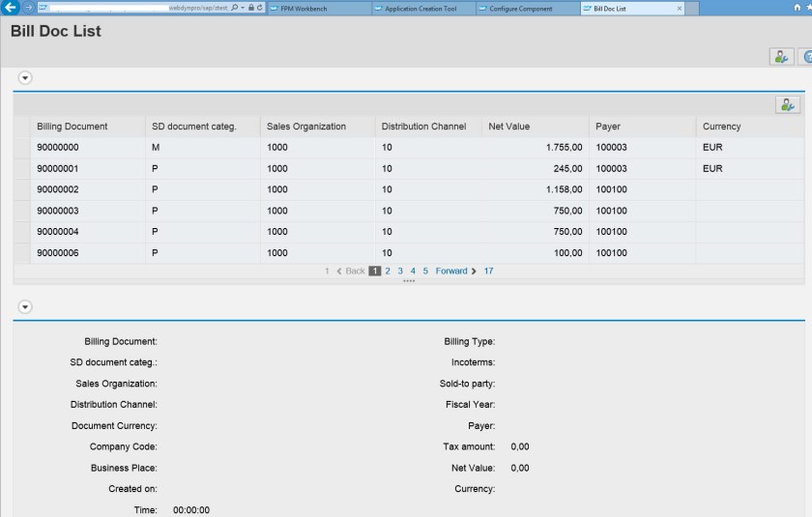The width and height of the screenshot is (812, 517).
Task: Click Currency column header
Action: pyautogui.click(x=750, y=127)
